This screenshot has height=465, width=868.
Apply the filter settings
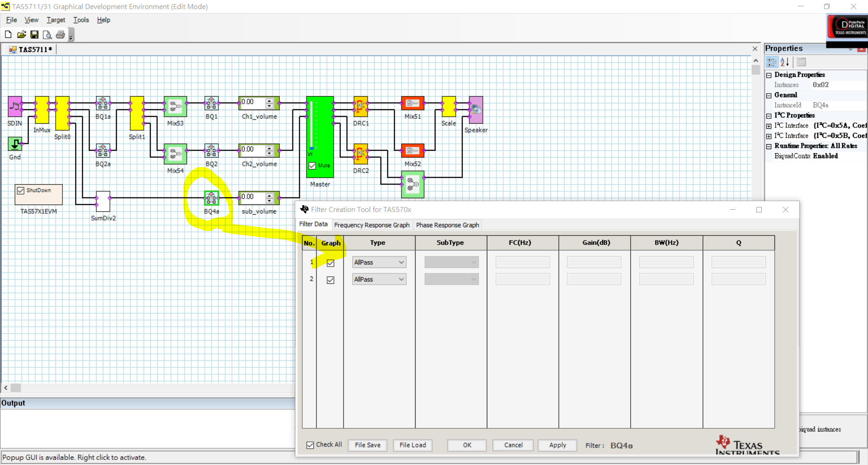coord(557,445)
